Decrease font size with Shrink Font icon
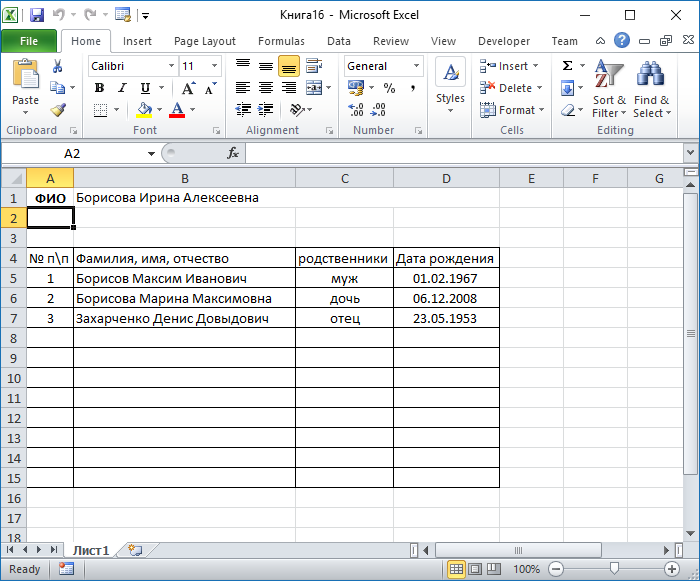The image size is (700, 581). (x=211, y=88)
